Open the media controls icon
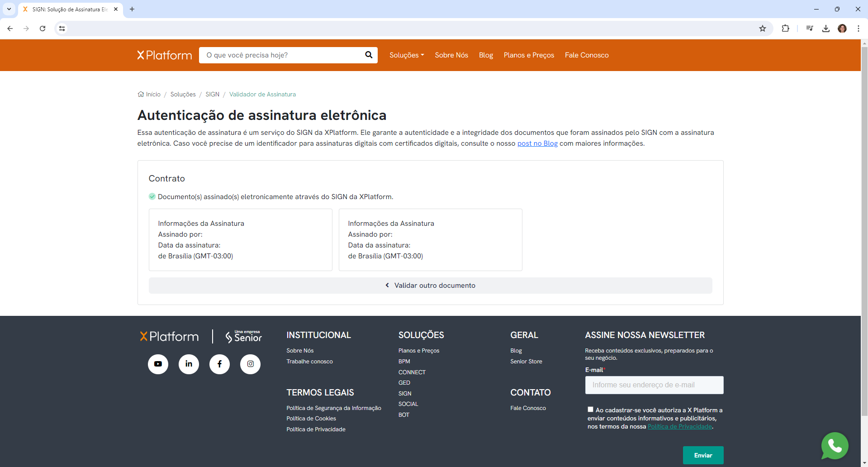The image size is (868, 467). (810, 29)
